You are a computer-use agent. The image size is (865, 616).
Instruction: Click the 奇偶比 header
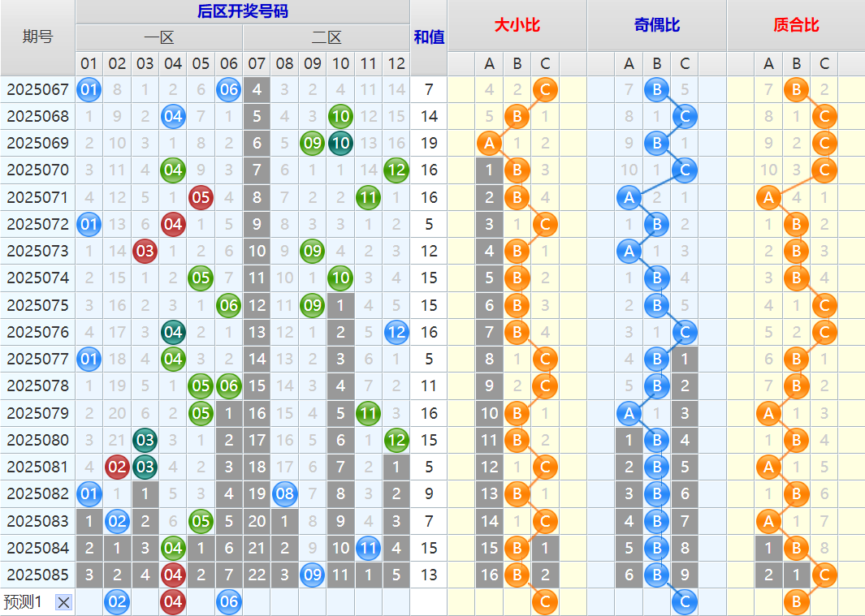(x=656, y=25)
